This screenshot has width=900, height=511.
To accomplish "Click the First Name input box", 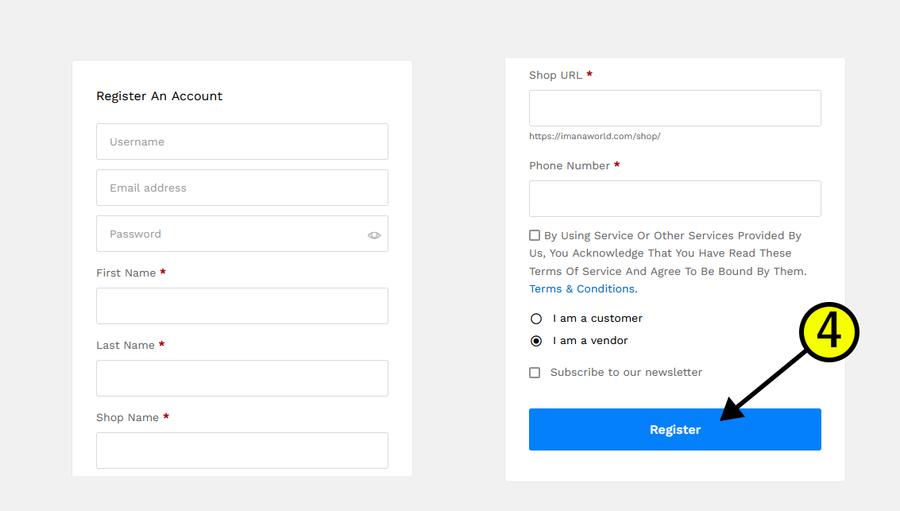I will (242, 306).
